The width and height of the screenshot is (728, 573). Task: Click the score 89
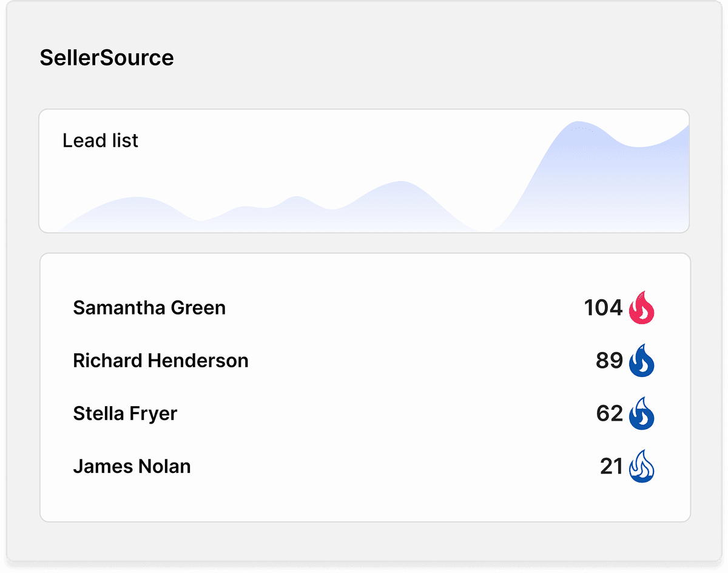(609, 361)
